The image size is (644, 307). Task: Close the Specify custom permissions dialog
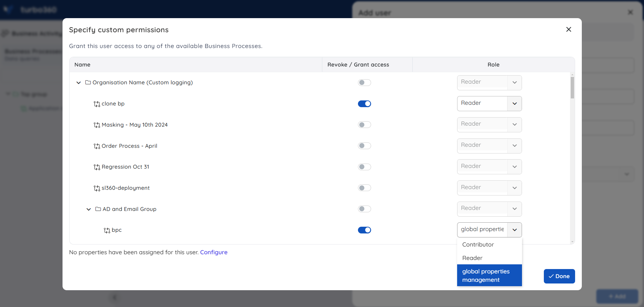(x=569, y=30)
